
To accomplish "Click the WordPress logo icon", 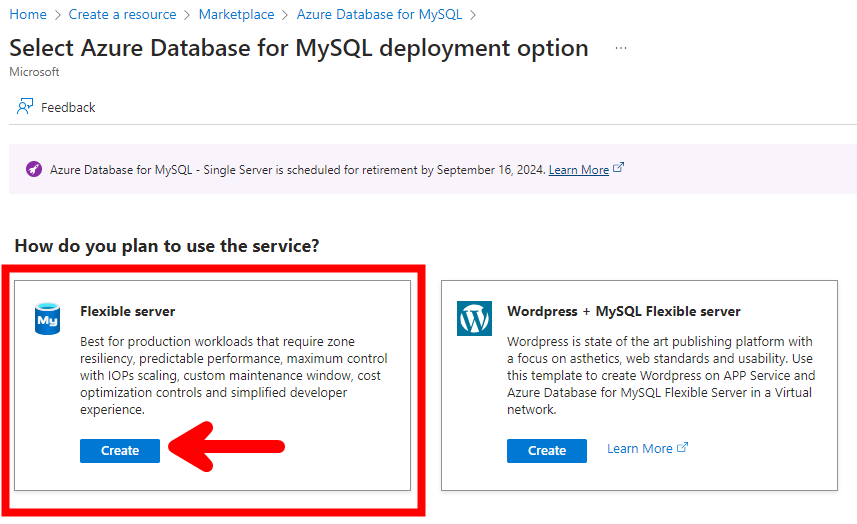I will 474,319.
